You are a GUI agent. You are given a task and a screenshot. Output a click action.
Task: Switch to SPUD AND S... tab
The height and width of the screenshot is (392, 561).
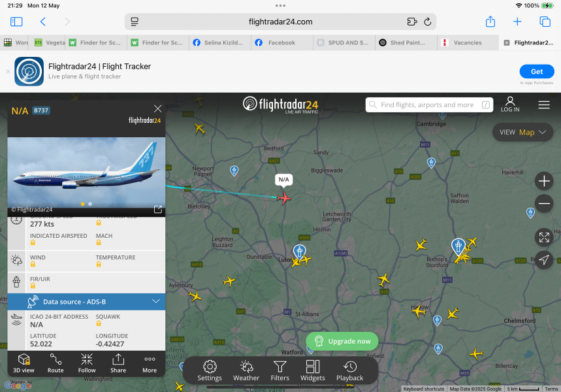344,42
